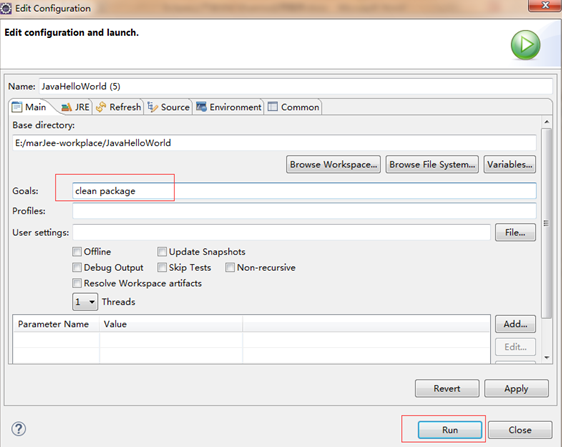Click Add to create a parameter

click(515, 324)
